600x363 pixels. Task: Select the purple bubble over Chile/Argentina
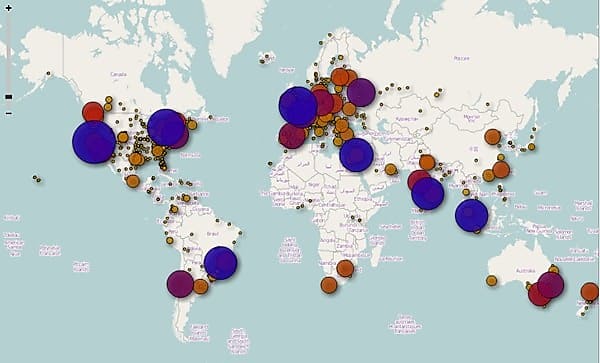(180, 284)
